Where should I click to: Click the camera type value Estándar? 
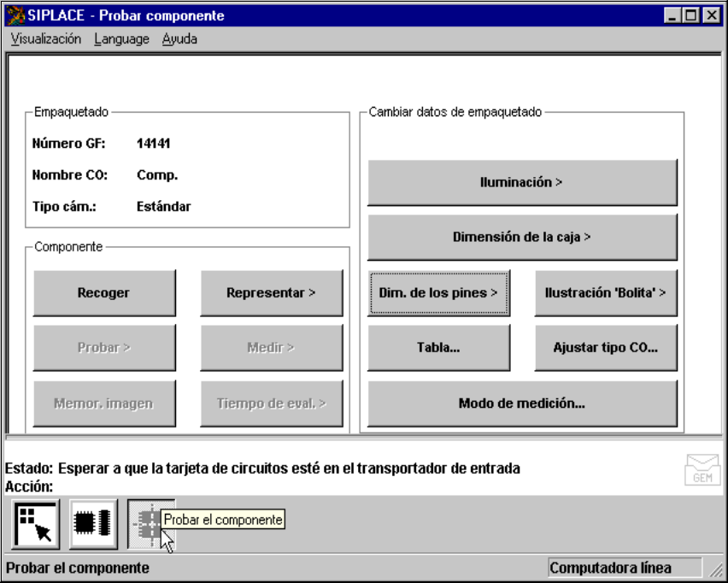(164, 207)
